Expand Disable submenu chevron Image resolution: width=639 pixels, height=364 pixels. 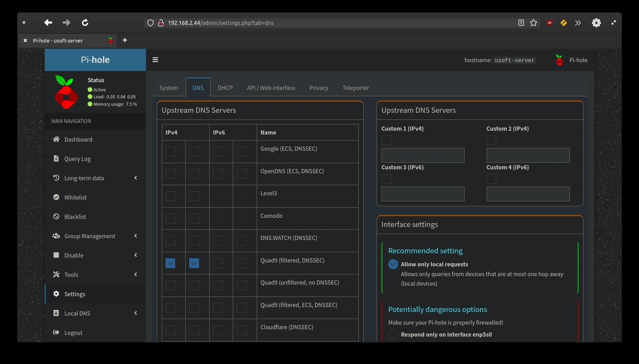[x=136, y=255]
